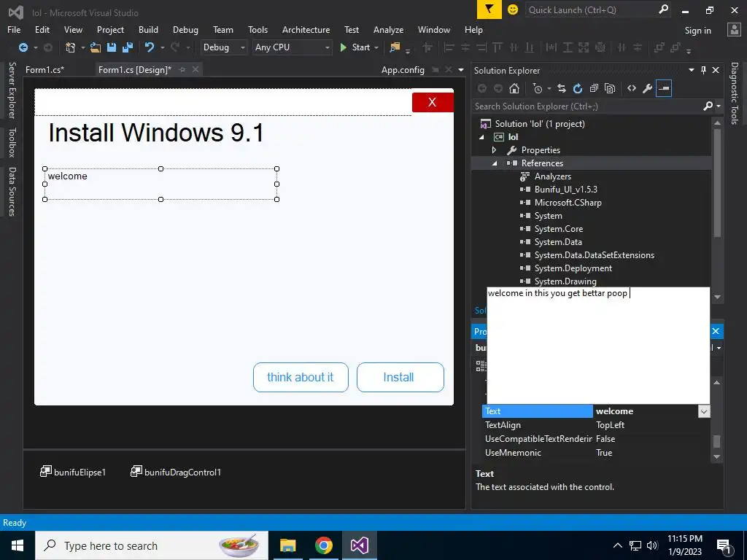
Task: Select the TextAlign property row
Action: tap(597, 425)
